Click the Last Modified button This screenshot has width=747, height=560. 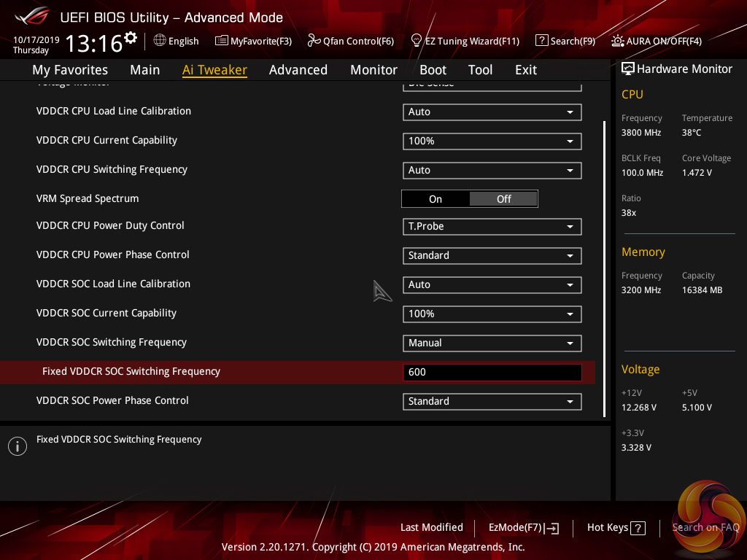(431, 528)
